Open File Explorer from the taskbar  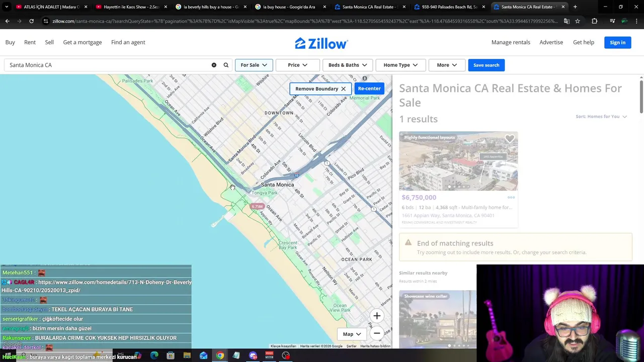pos(187,355)
